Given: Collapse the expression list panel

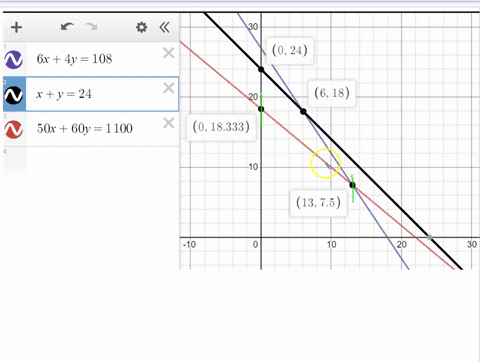Looking at the screenshot, I should [165, 27].
